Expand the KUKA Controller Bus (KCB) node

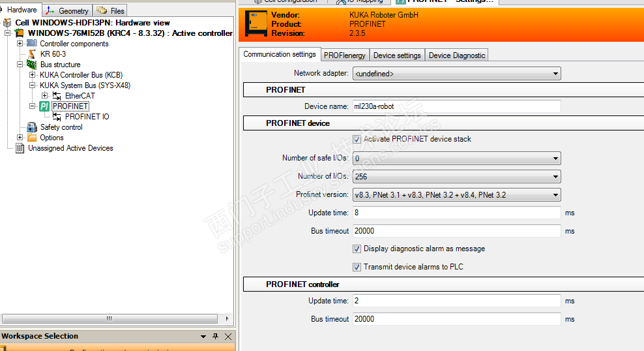pyautogui.click(x=32, y=75)
